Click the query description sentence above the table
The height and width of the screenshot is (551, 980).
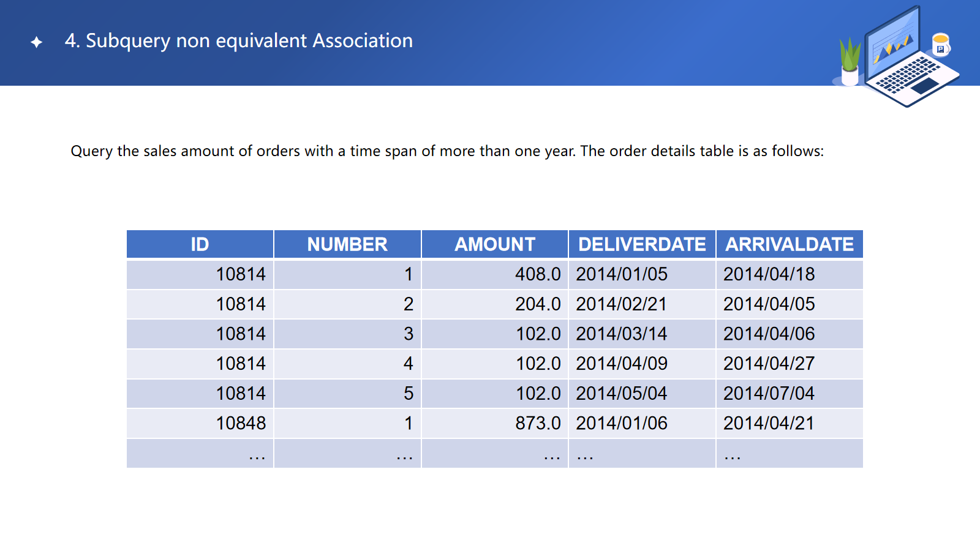pos(447,151)
